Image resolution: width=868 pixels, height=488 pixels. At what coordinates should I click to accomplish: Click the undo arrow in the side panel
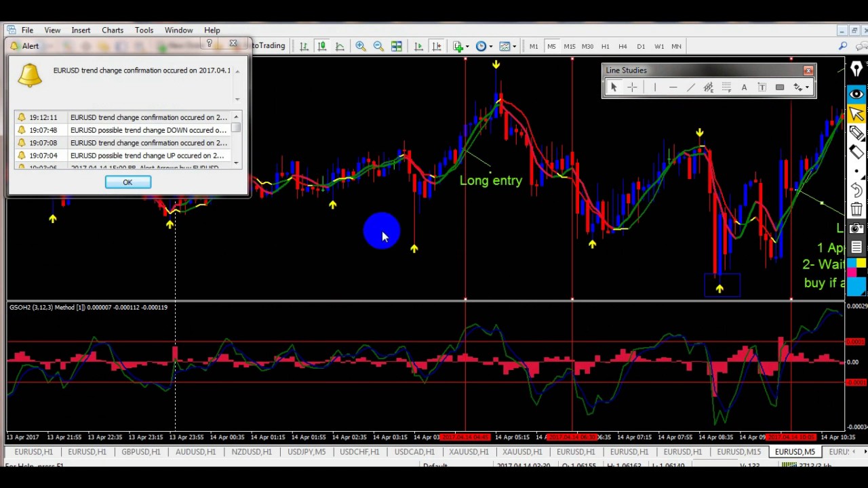pos(856,190)
